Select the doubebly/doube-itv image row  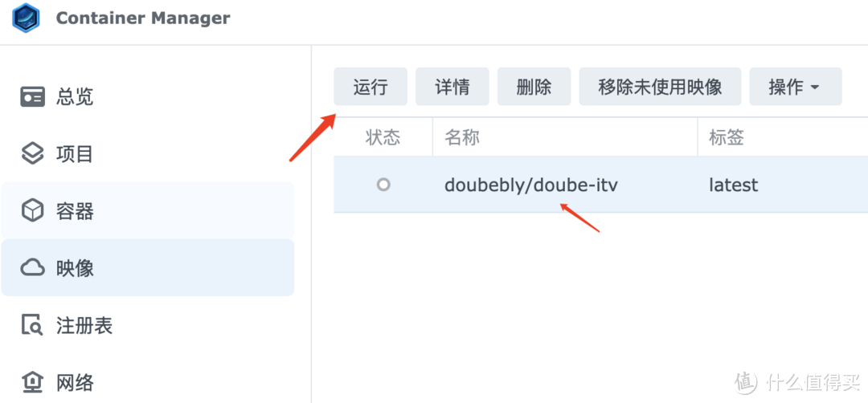[600, 185]
